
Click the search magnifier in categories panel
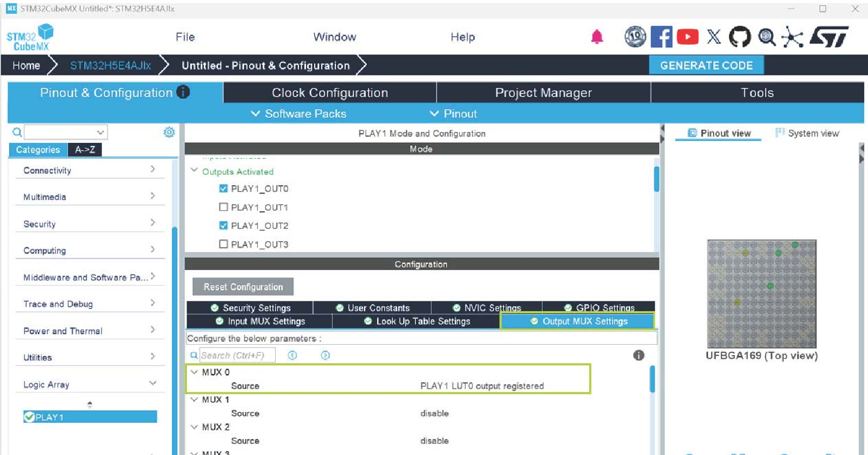coord(17,132)
